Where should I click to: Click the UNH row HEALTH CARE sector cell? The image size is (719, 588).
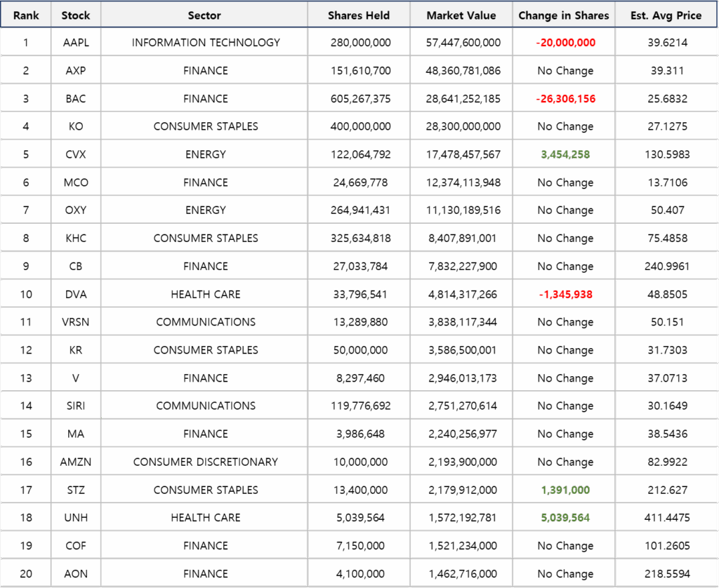click(206, 517)
